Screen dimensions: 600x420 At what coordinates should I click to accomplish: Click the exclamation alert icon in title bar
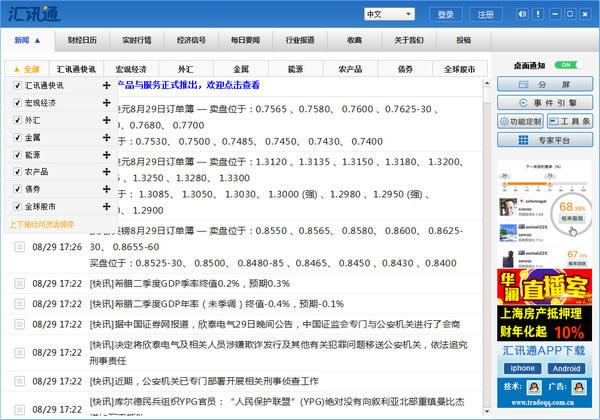coord(539,14)
